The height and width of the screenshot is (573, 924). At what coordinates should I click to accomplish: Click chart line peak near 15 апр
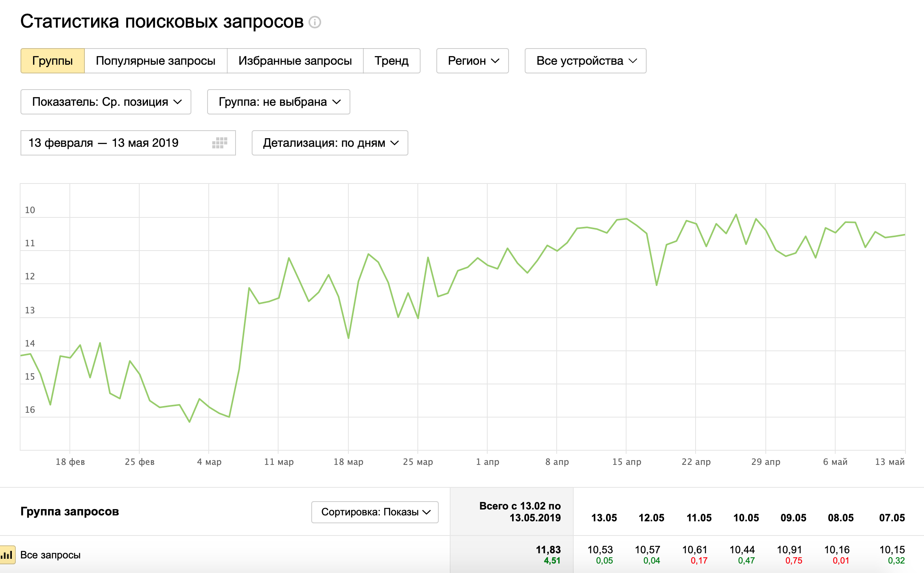click(626, 219)
